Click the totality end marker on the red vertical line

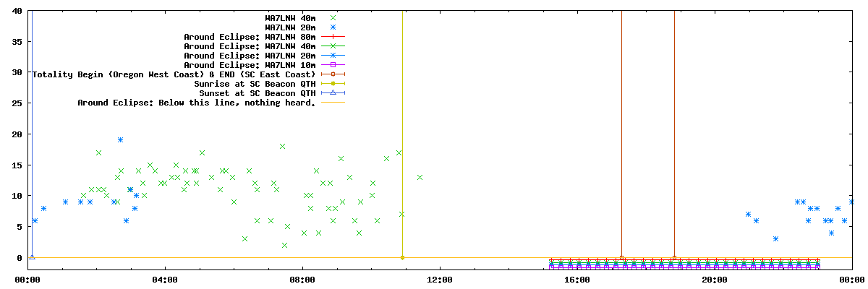click(x=674, y=257)
